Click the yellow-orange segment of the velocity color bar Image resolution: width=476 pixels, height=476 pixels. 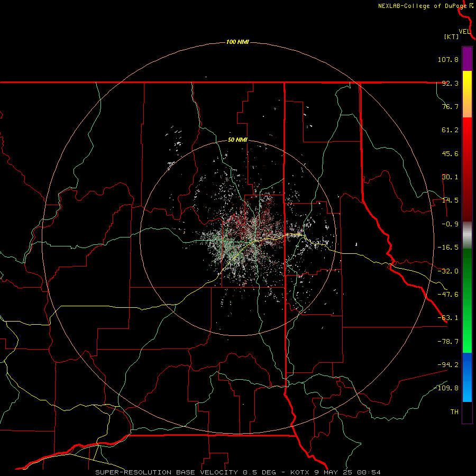click(x=467, y=94)
